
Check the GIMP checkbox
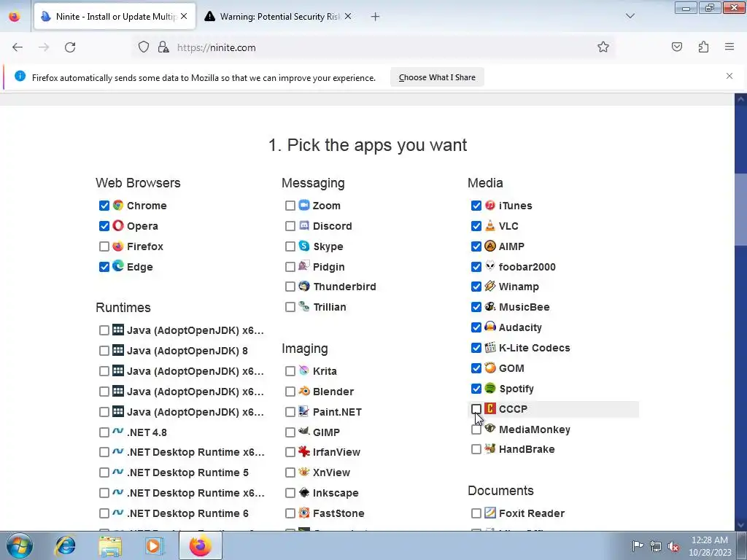click(x=290, y=432)
